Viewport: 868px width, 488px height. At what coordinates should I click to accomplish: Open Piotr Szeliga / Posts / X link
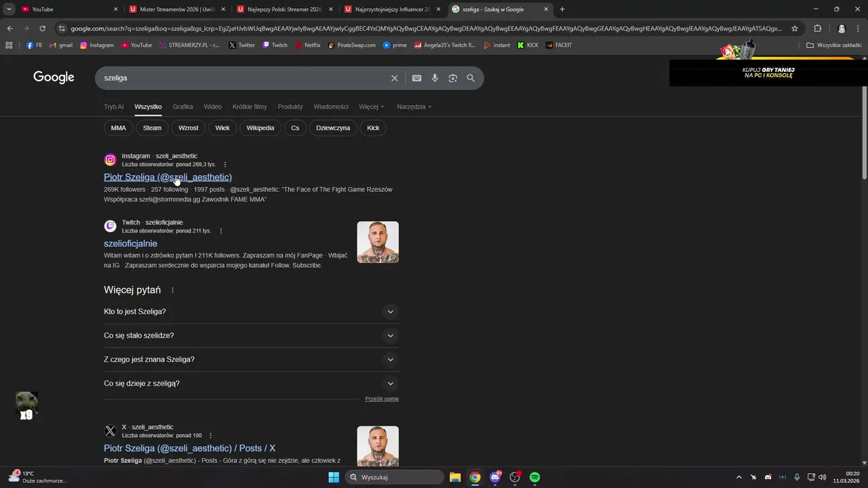tap(189, 448)
